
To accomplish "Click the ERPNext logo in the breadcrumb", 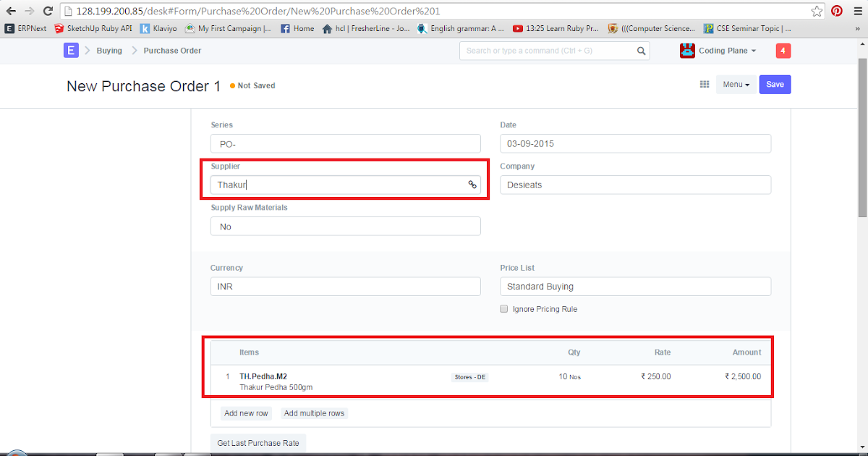I will click(x=70, y=50).
